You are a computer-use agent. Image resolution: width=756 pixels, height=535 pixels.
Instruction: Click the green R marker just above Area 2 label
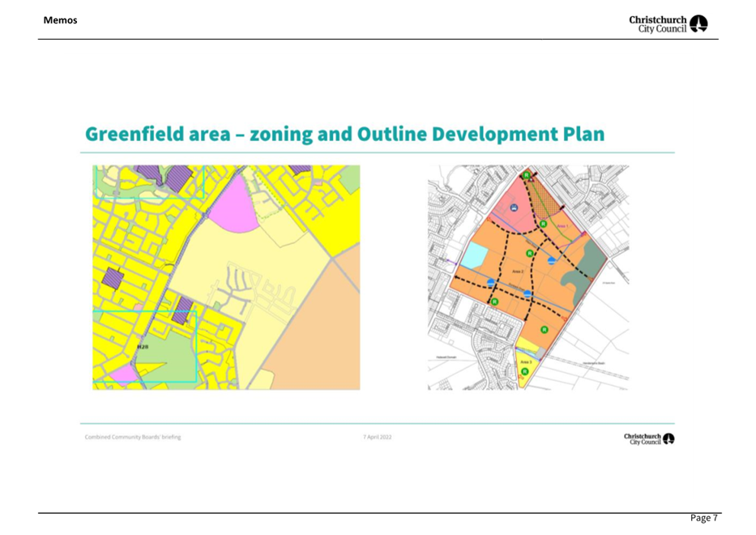click(529, 254)
